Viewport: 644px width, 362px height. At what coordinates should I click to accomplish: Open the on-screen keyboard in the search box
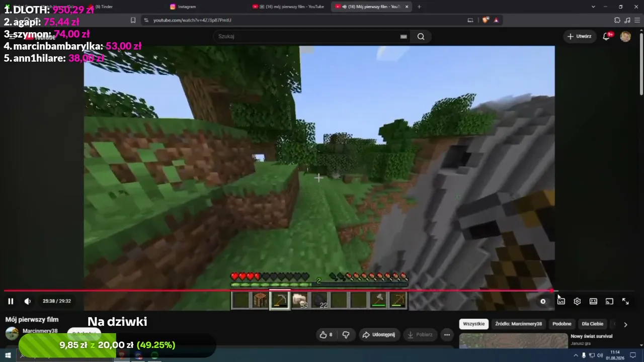(404, 36)
